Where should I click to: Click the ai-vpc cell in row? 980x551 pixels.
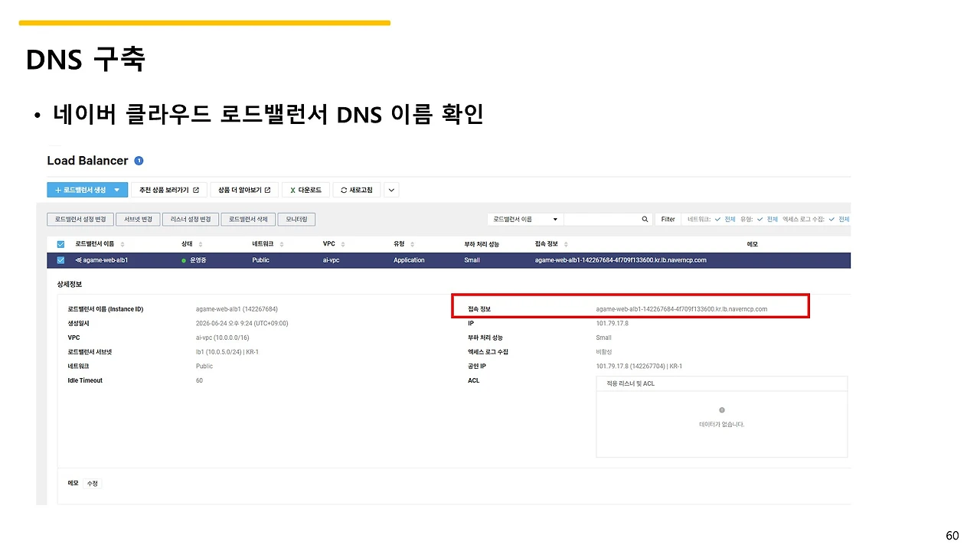click(x=331, y=260)
